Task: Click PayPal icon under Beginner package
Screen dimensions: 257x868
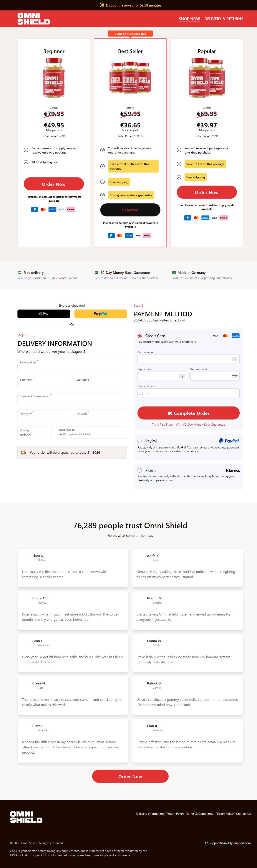Action: click(x=35, y=209)
